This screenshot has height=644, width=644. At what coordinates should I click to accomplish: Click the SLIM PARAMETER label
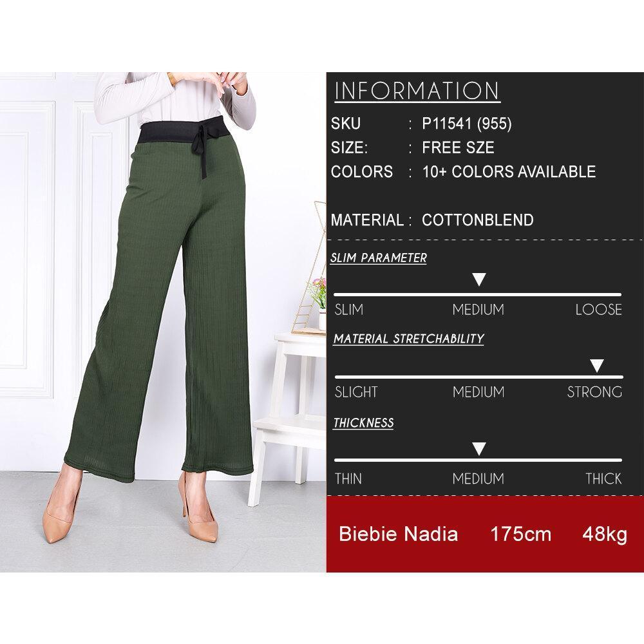(378, 258)
